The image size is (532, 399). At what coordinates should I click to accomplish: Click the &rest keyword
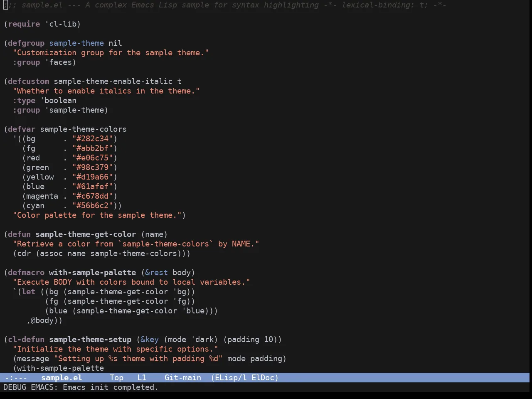click(157, 273)
